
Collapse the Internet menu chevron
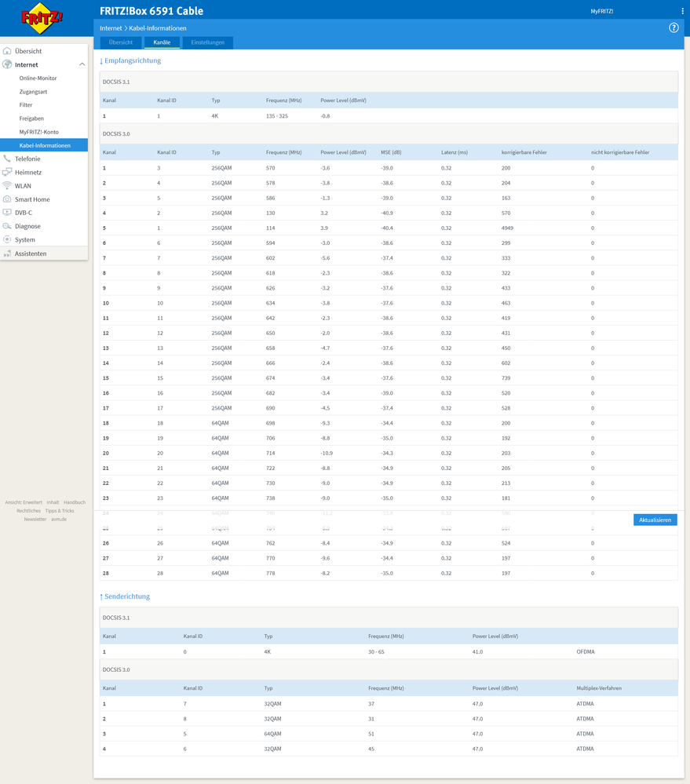tap(82, 64)
